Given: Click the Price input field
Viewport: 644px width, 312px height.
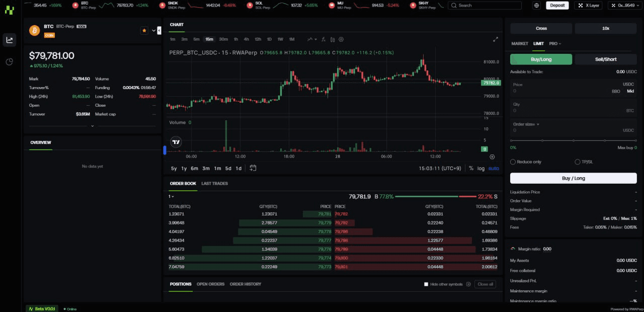Looking at the screenshot, I should point(574,88).
